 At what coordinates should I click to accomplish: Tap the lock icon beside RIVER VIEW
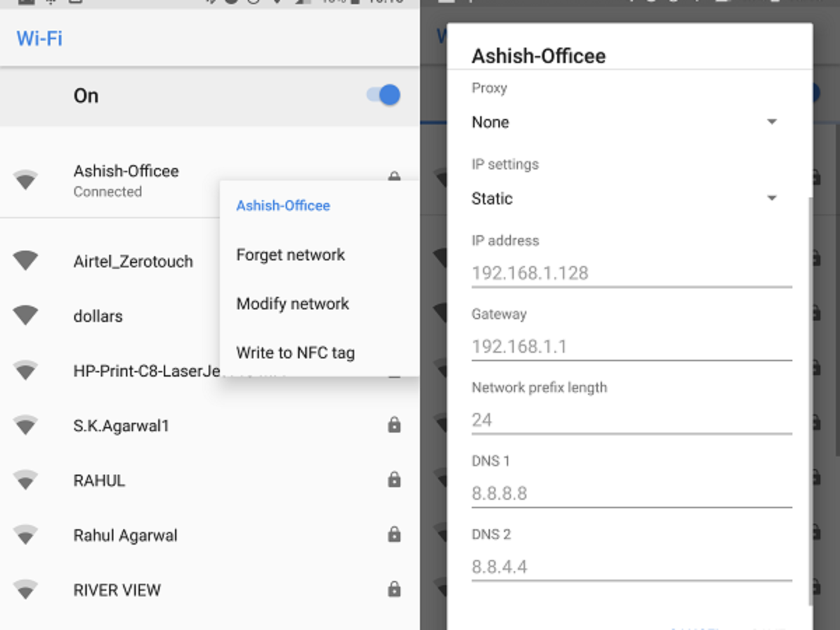pos(395,589)
